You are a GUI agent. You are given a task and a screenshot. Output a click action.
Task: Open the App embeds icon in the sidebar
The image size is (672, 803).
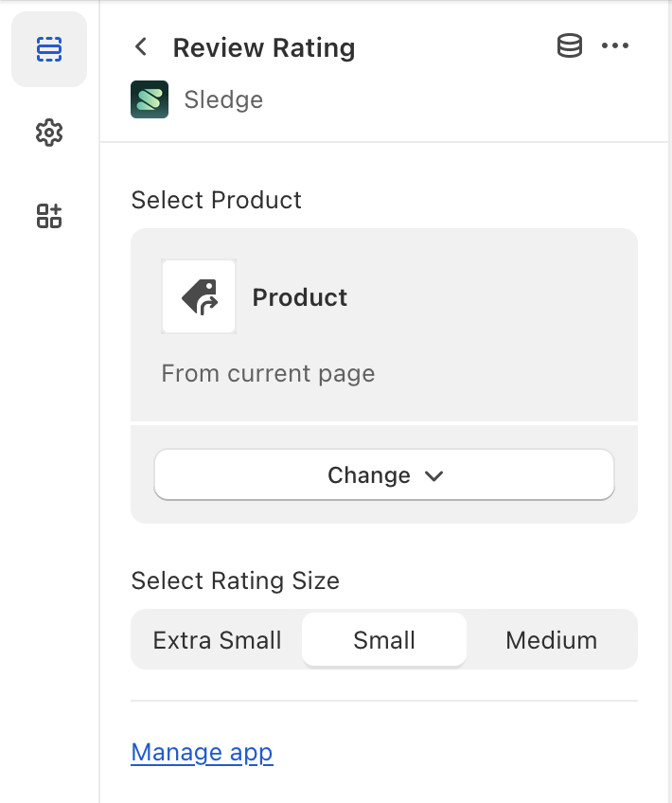click(48, 216)
